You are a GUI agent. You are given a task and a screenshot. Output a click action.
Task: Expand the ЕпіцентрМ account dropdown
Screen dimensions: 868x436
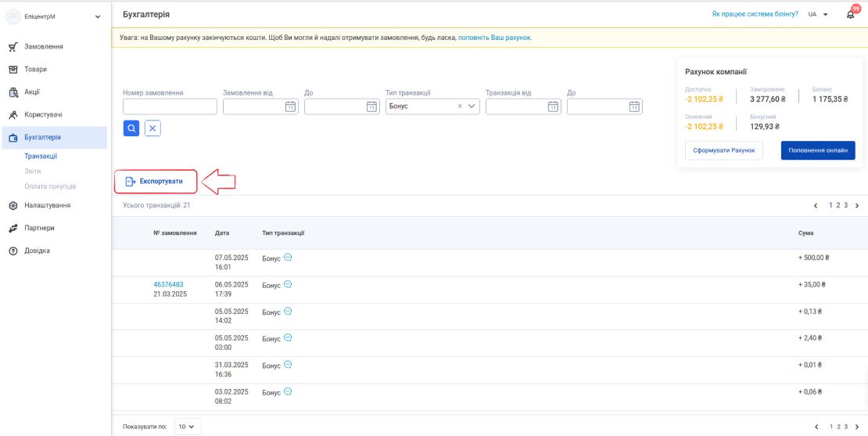coord(98,16)
